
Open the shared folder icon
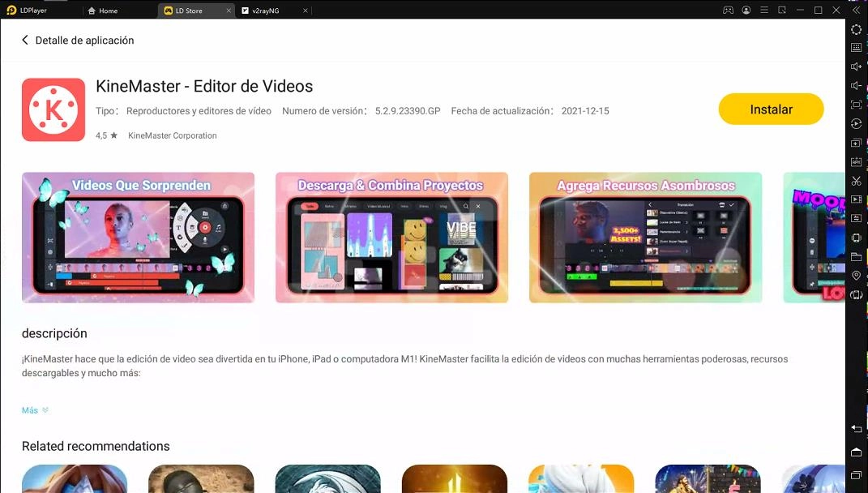point(856,256)
